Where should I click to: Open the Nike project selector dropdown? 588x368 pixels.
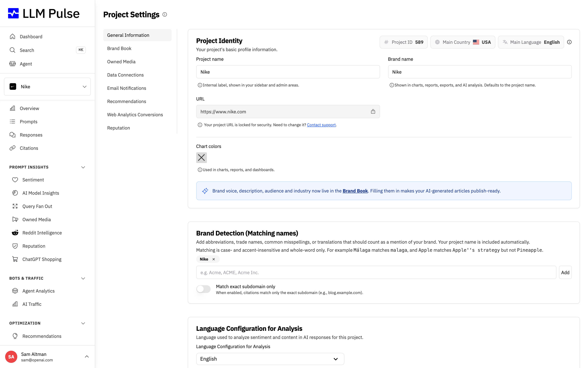click(x=47, y=87)
